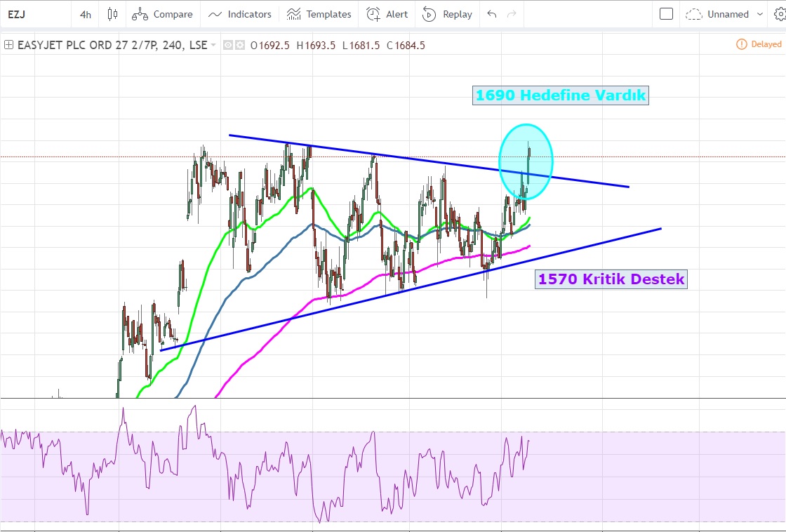Click the redo arrow

pos(512,14)
